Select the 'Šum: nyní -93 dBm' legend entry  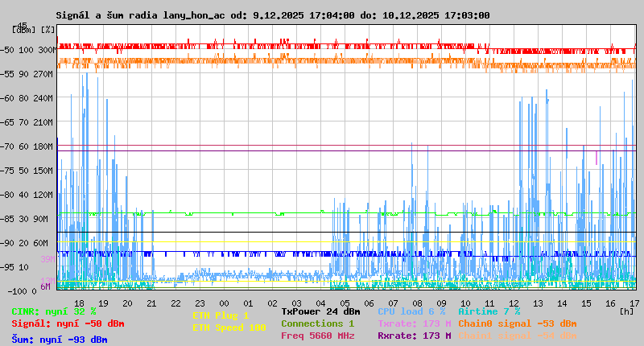point(60,340)
